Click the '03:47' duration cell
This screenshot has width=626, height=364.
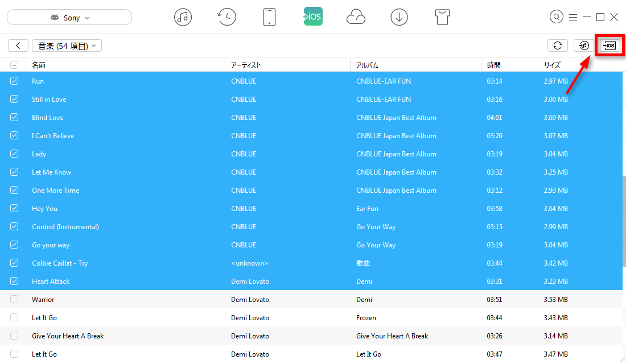(494, 354)
